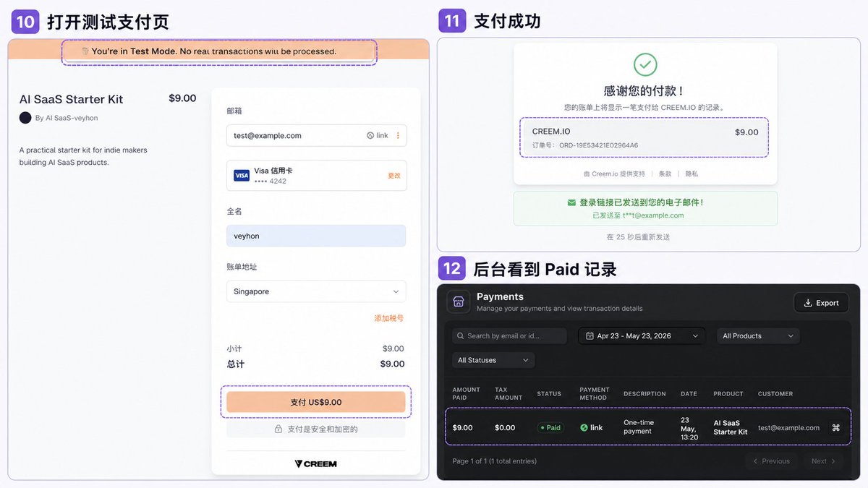Viewport: 868px width, 488px height.
Task: Click the link payment method icon in the row
Action: 584,427
